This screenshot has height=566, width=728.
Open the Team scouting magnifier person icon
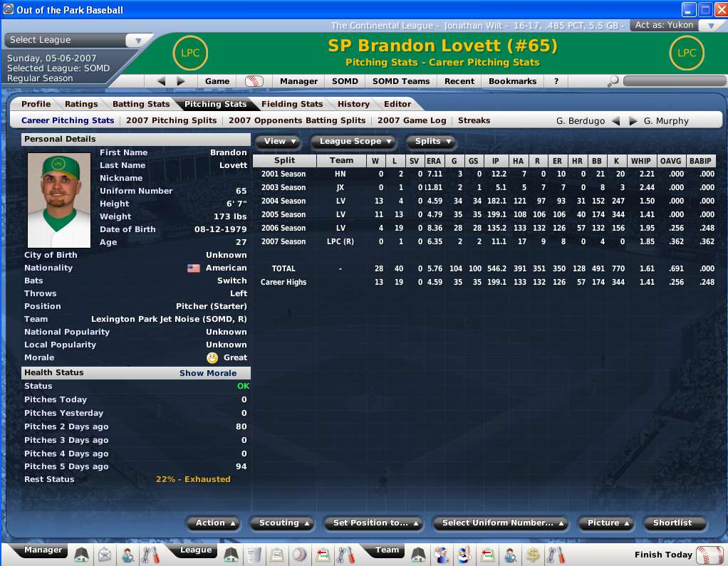[510, 555]
